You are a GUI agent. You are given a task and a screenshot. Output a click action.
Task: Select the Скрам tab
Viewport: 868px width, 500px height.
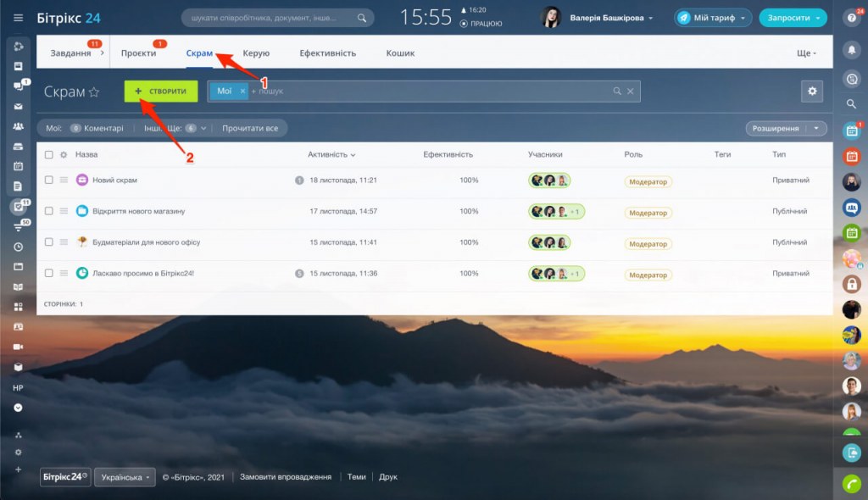199,53
